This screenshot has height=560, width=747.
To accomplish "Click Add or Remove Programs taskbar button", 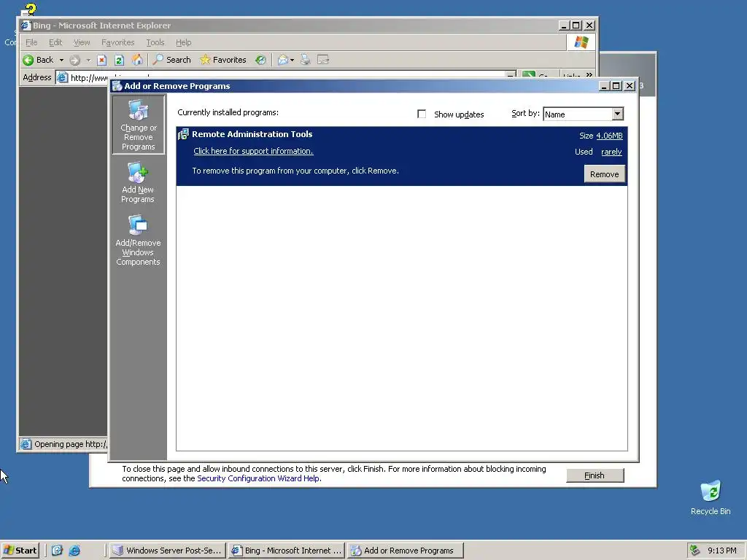I will (406, 551).
